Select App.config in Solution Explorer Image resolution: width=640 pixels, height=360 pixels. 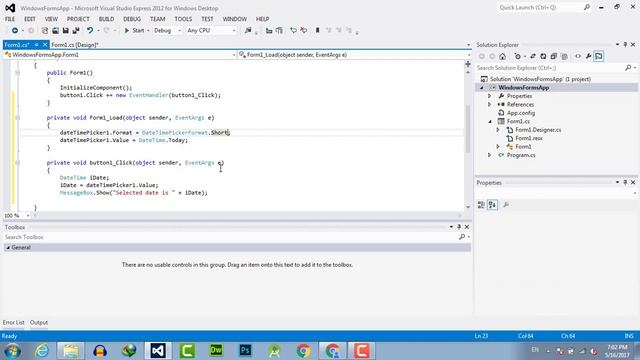pos(521,113)
